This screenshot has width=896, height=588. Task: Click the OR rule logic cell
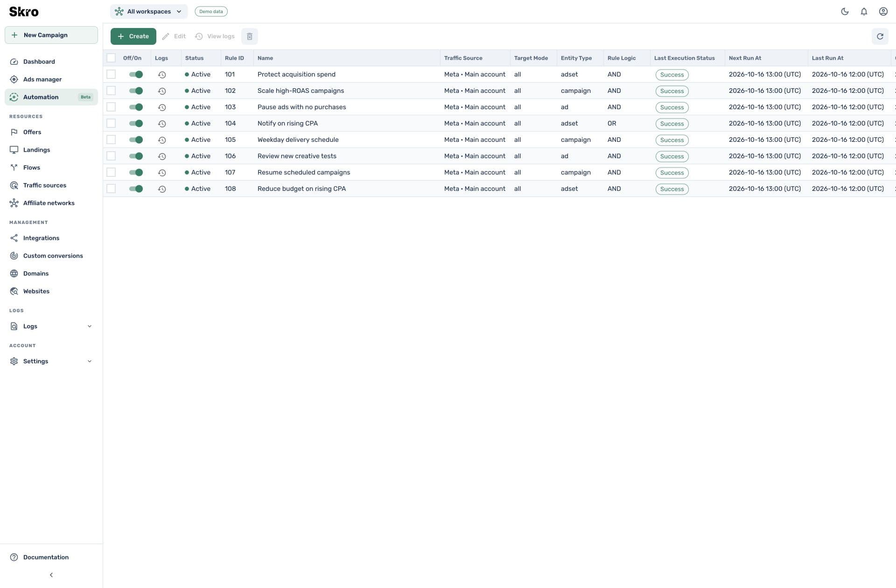pos(612,124)
